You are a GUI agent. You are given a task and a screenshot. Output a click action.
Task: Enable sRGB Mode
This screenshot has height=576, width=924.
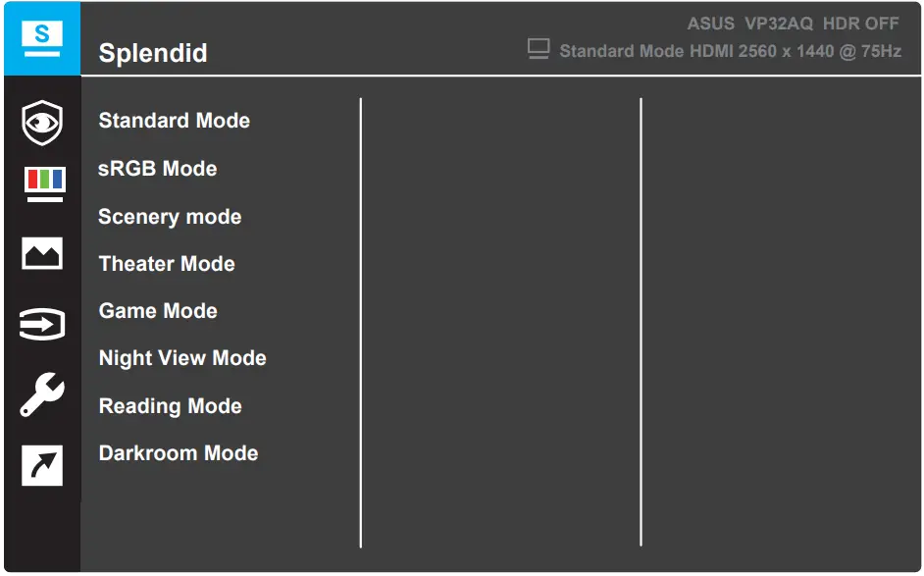(x=158, y=168)
